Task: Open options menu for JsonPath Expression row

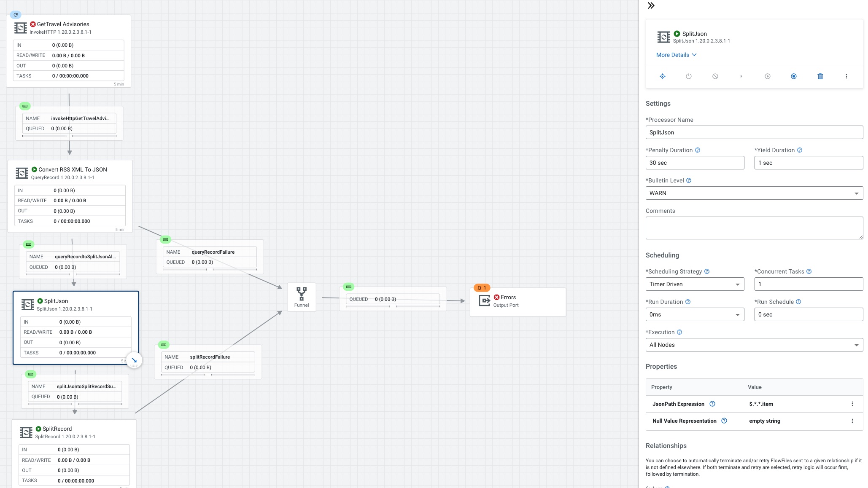Action: pyautogui.click(x=852, y=404)
